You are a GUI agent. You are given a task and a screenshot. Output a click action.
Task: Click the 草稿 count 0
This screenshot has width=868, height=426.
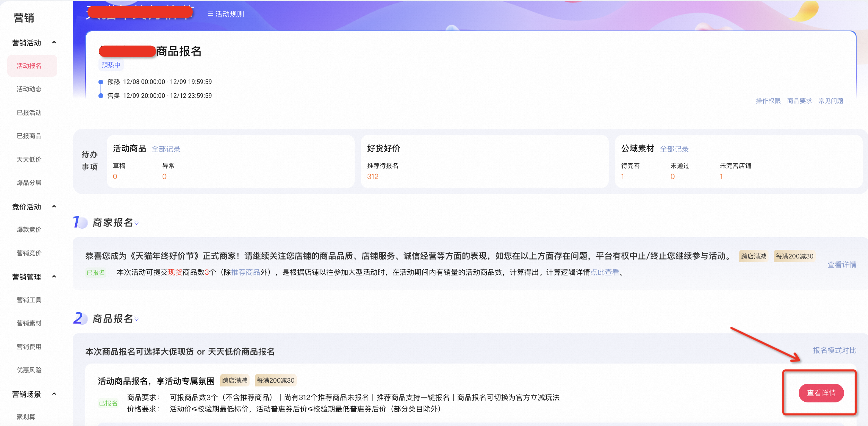coord(115,177)
